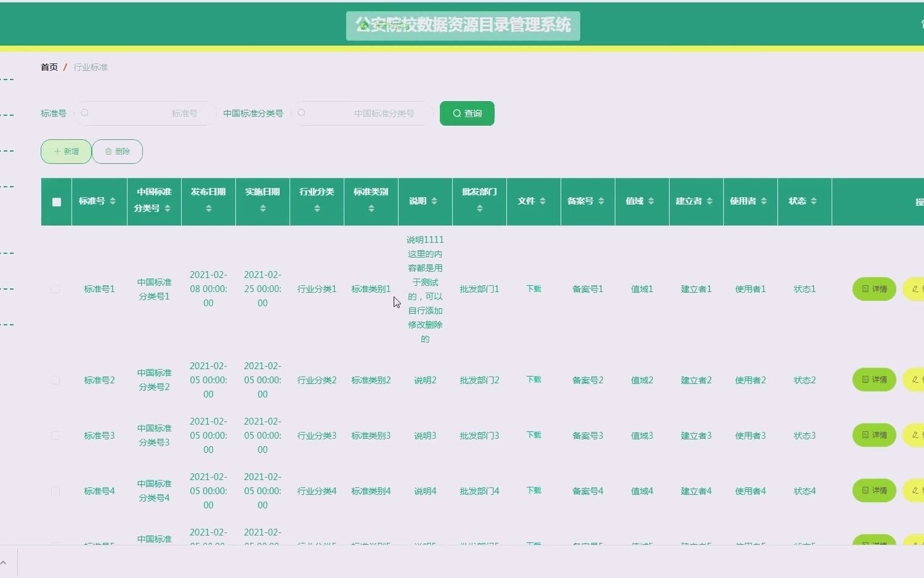924x578 pixels.
Task: Click cell 行业分类2
Action: [x=317, y=380]
